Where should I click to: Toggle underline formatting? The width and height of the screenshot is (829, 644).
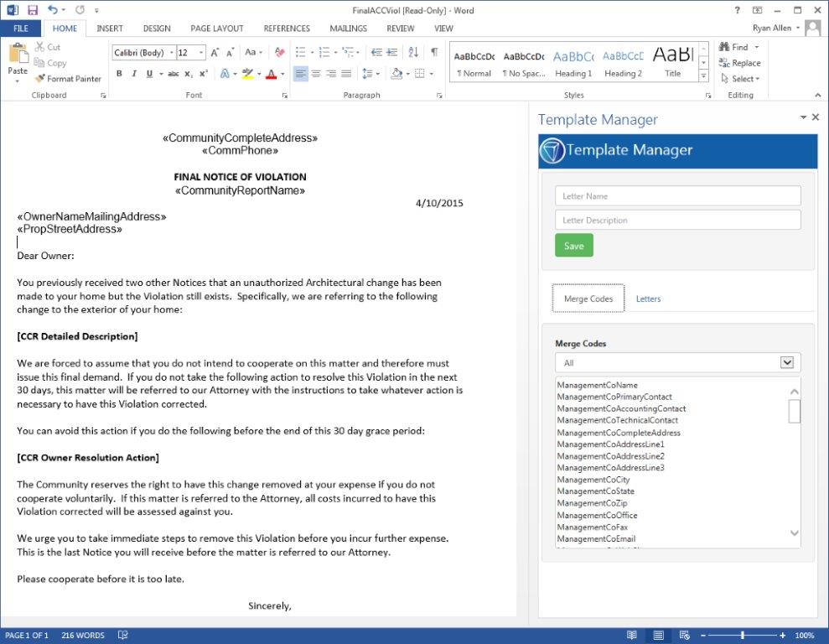pos(149,74)
